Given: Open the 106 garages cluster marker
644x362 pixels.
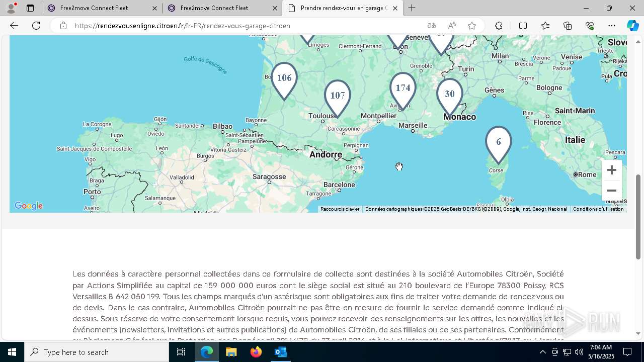Looking at the screenshot, I should 284,80.
